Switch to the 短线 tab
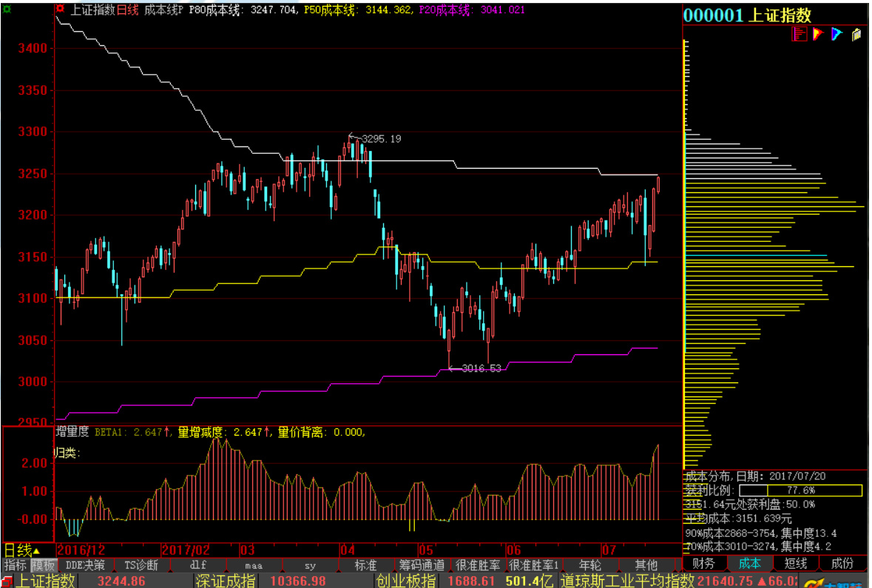872x588 pixels. (x=796, y=564)
